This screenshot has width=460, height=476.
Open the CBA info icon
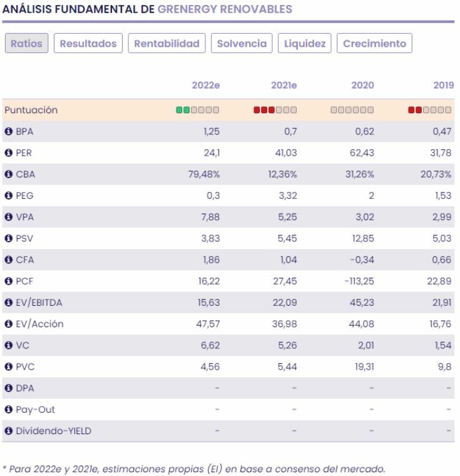(9, 175)
